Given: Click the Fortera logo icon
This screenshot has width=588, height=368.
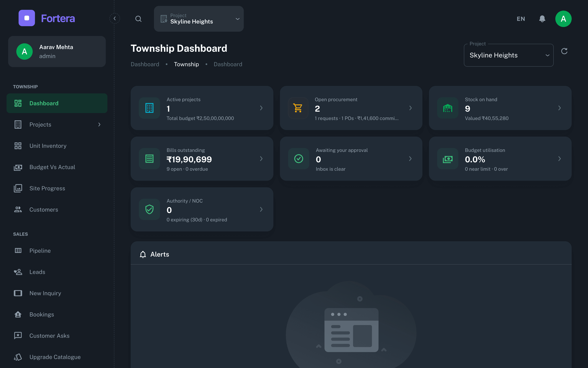Looking at the screenshot, I should [27, 18].
